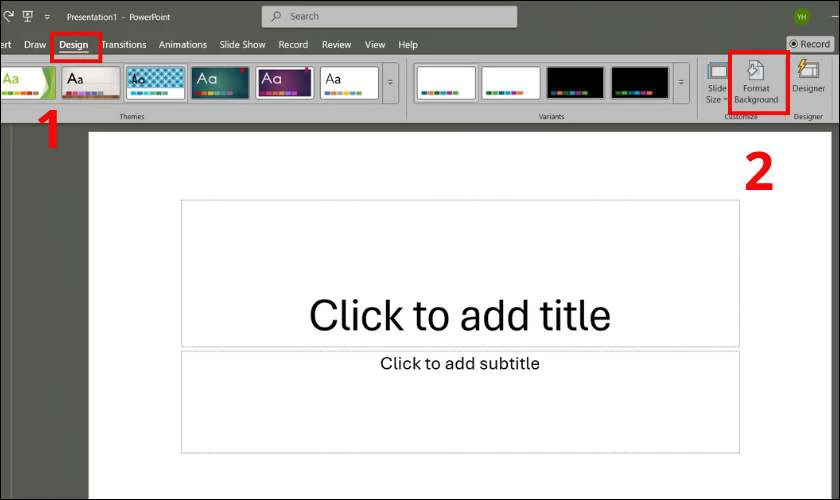Apply the blue dotted pattern theme
The height and width of the screenshot is (500, 840).
point(155,83)
